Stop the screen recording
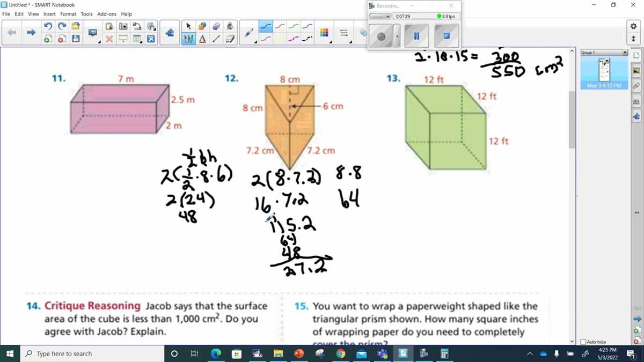This screenshot has height=362, width=644. [447, 36]
